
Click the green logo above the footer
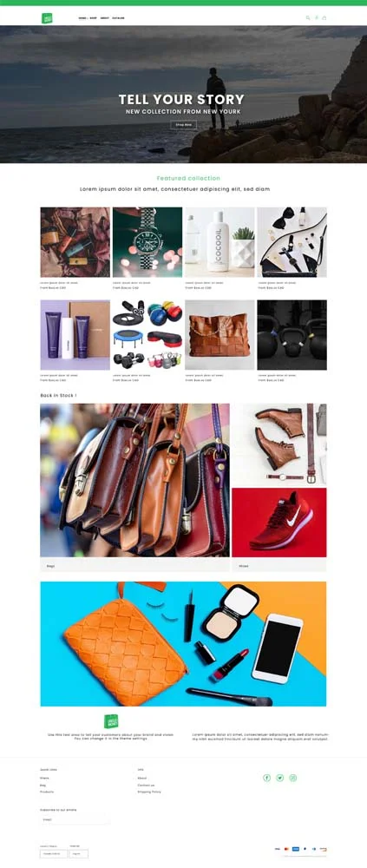pyautogui.click(x=111, y=721)
